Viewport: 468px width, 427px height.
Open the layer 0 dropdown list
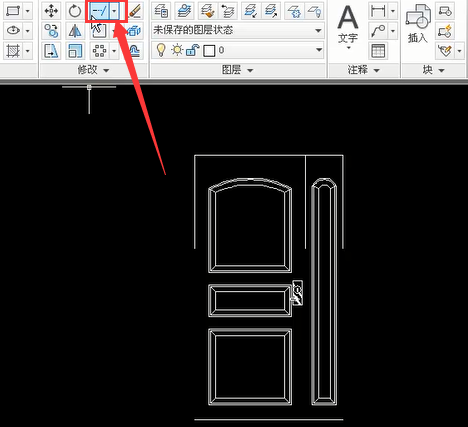pyautogui.click(x=319, y=50)
